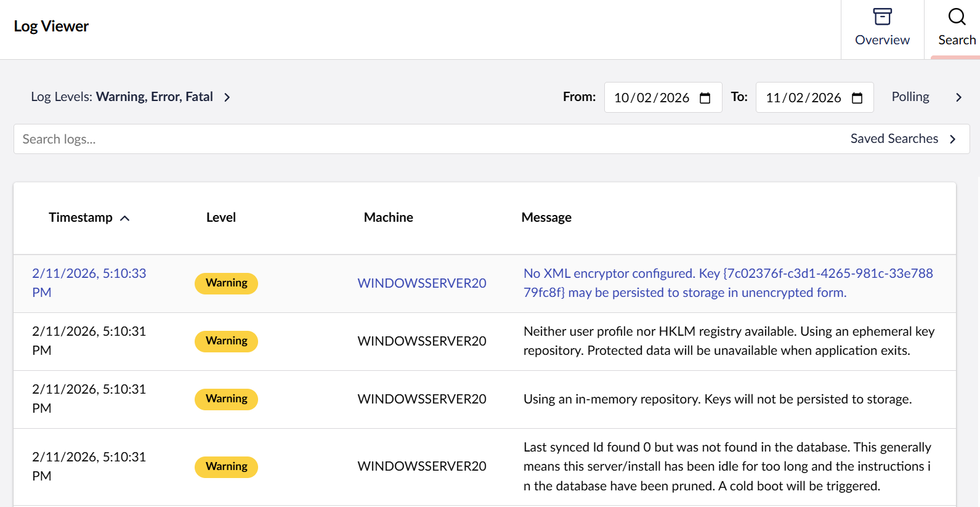The height and width of the screenshot is (507, 980).
Task: Expand the Polling options chevron
Action: tap(958, 97)
